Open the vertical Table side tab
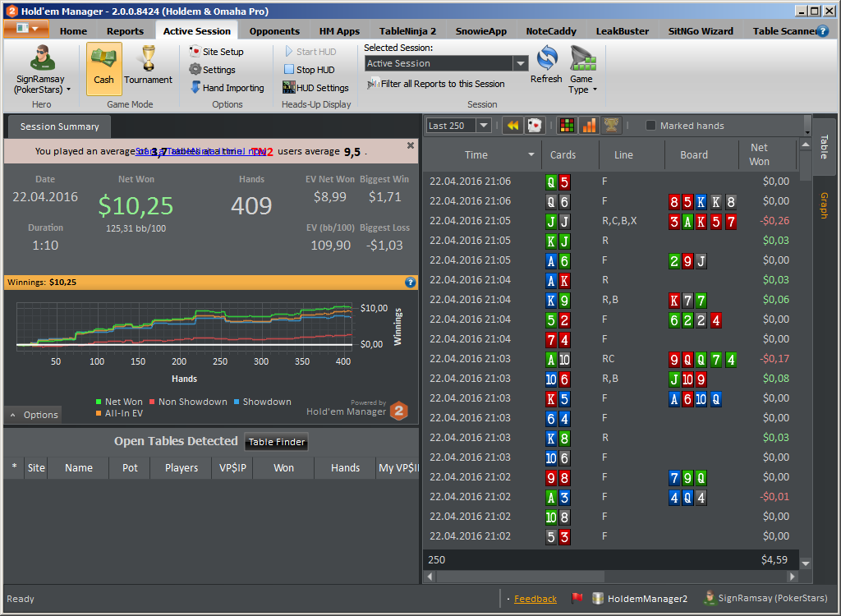This screenshot has height=616, width=841. coord(825,147)
